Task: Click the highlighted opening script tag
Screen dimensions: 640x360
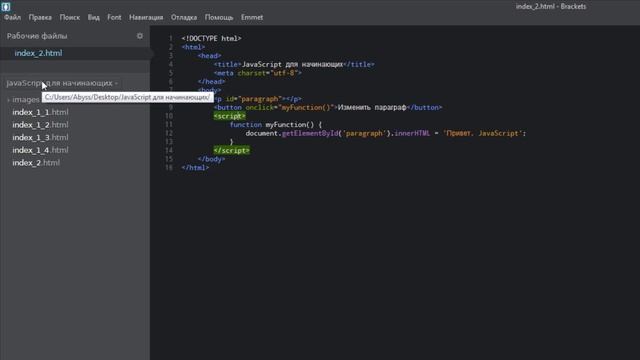Action: (229, 116)
